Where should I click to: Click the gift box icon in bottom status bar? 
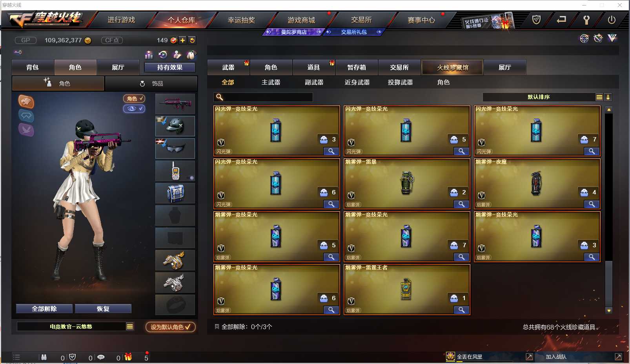128,357
